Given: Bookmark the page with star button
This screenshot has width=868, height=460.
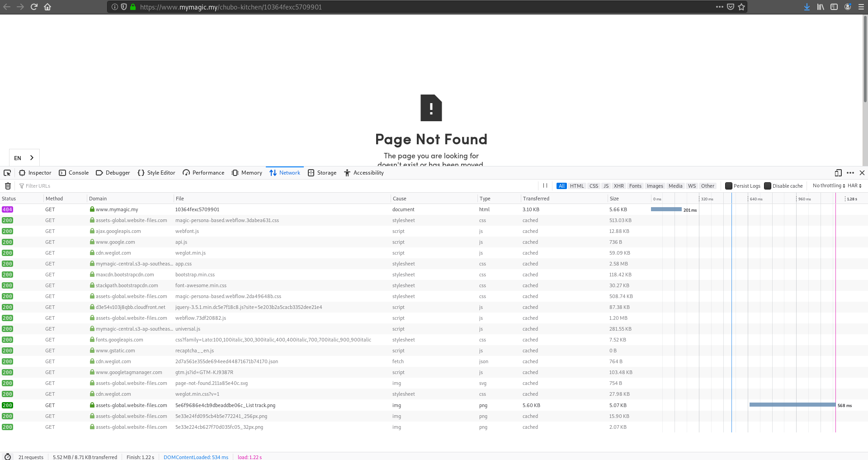Looking at the screenshot, I should click(741, 7).
